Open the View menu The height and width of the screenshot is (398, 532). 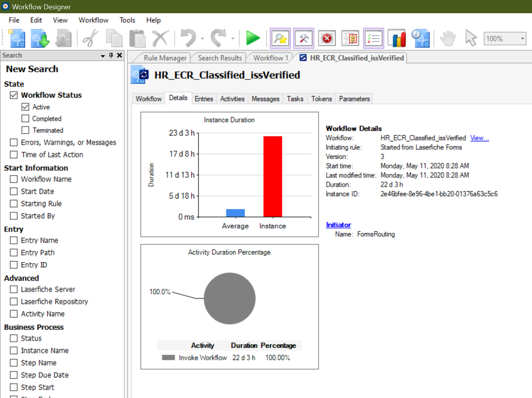(60, 20)
